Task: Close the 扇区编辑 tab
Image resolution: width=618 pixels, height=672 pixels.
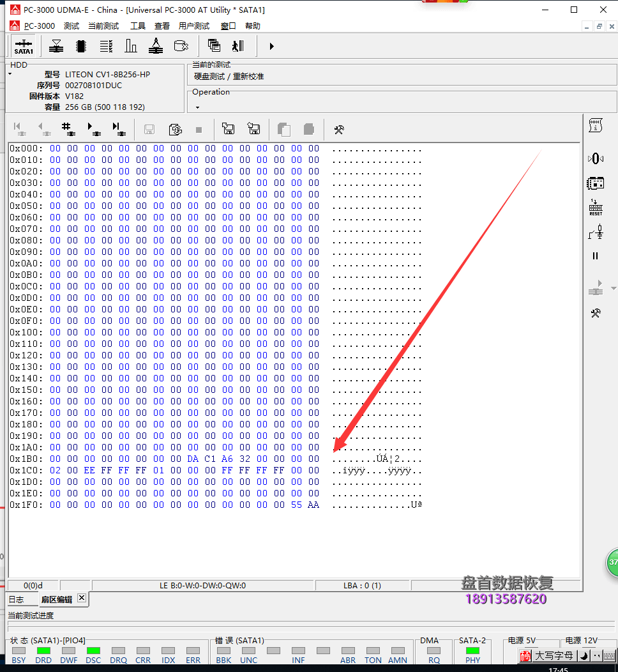Action: (x=82, y=598)
